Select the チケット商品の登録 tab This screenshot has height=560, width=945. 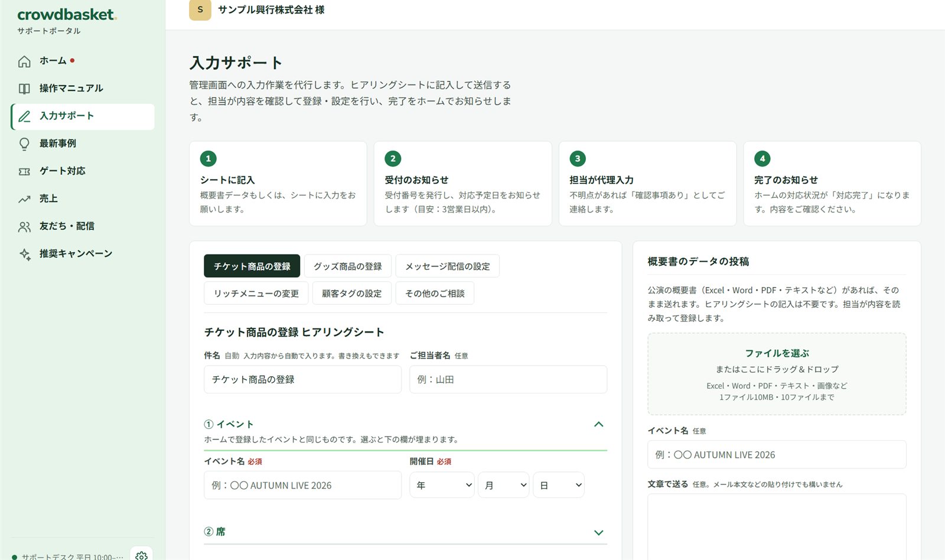[x=252, y=266]
